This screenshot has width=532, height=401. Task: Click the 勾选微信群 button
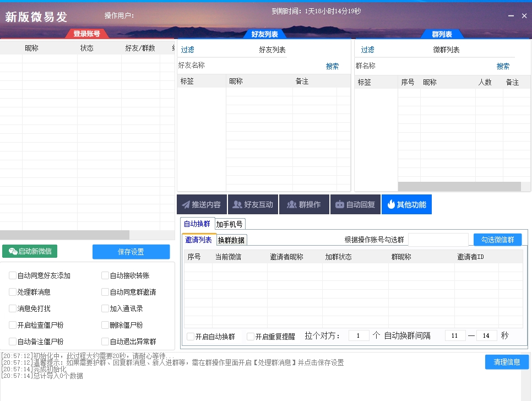(x=498, y=240)
